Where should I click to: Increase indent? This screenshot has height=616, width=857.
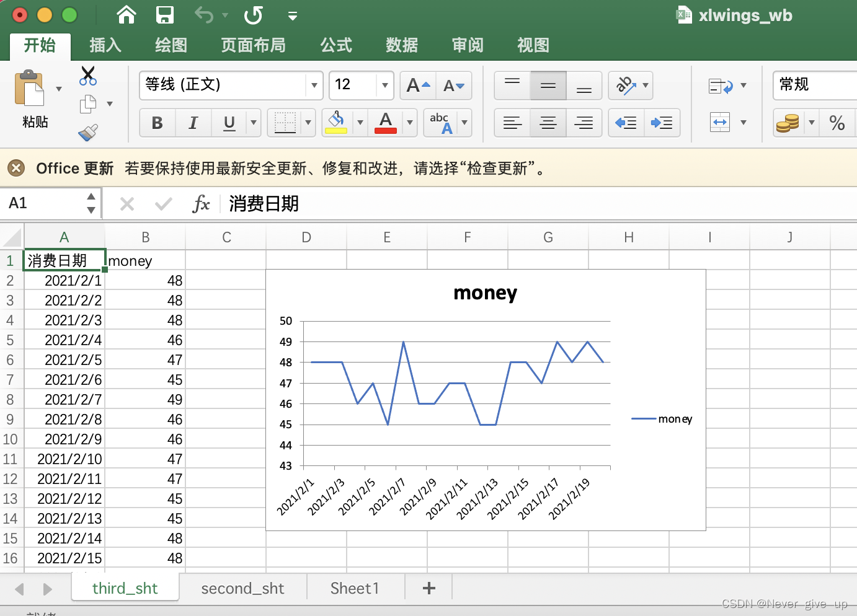tap(662, 123)
